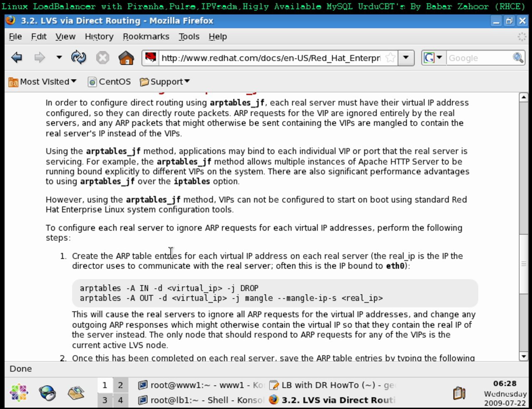Viewport: 532px width, 409px height.
Task: Click the Forward arrow button
Action: pyautogui.click(x=39, y=58)
